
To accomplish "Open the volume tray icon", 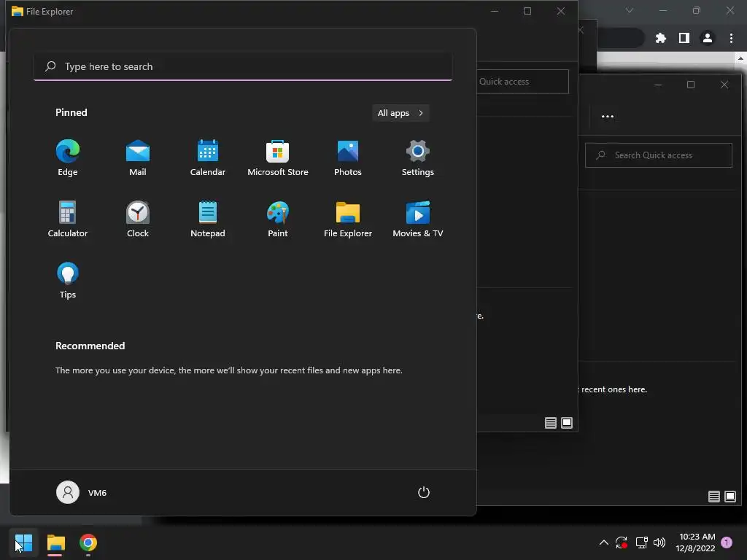I will (x=659, y=542).
